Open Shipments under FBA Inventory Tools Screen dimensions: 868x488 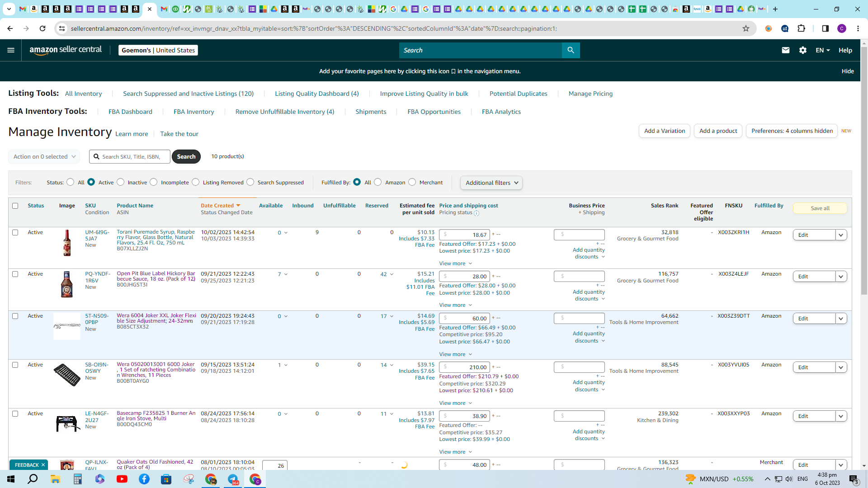point(371,112)
